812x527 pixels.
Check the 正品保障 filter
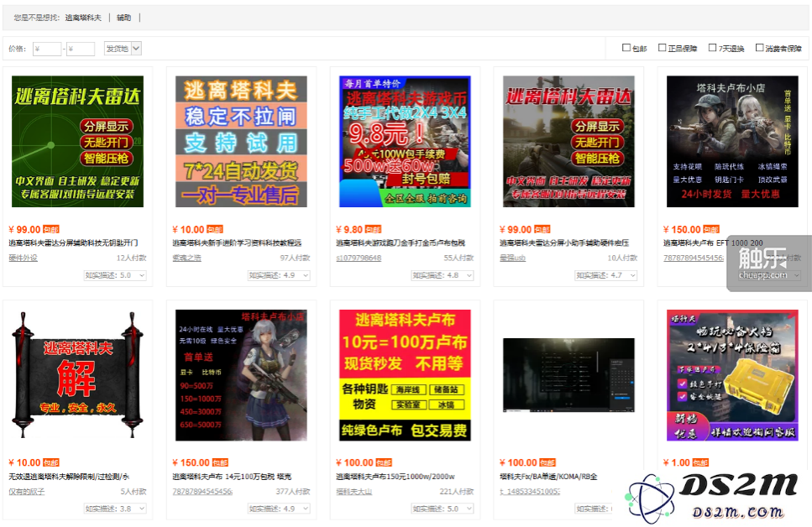[x=662, y=48]
